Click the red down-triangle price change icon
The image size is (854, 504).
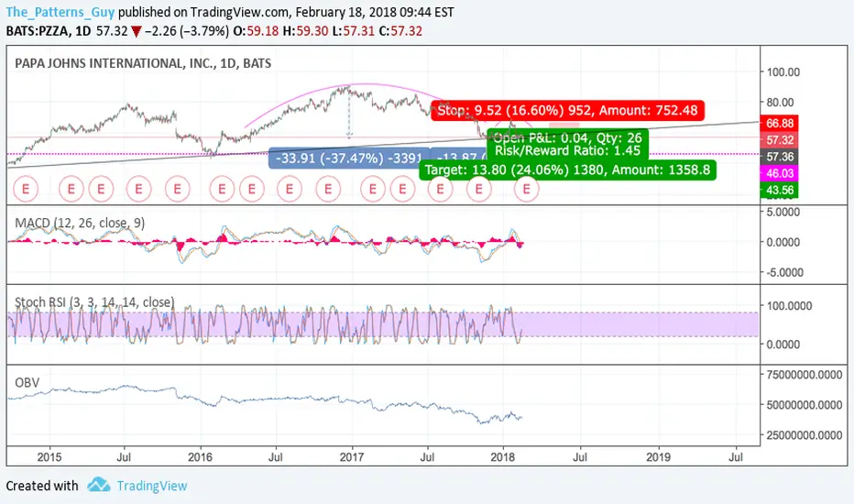[137, 31]
